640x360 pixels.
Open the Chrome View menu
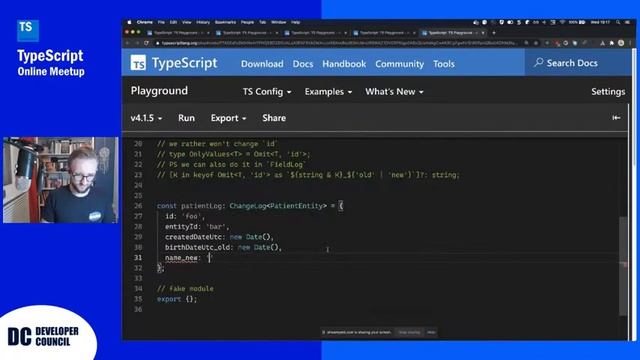(187, 22)
